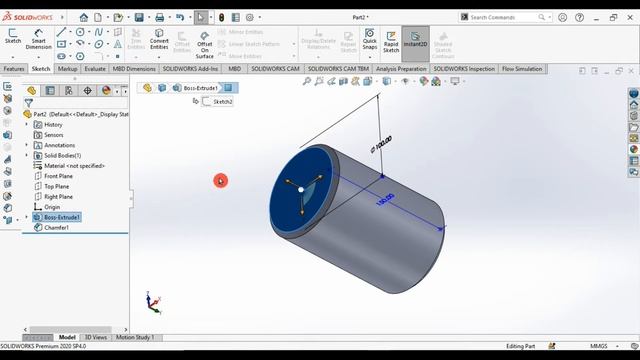This screenshot has width=640, height=360.
Task: Click the feature tree horizontal scrollbar
Action: (x=71, y=329)
